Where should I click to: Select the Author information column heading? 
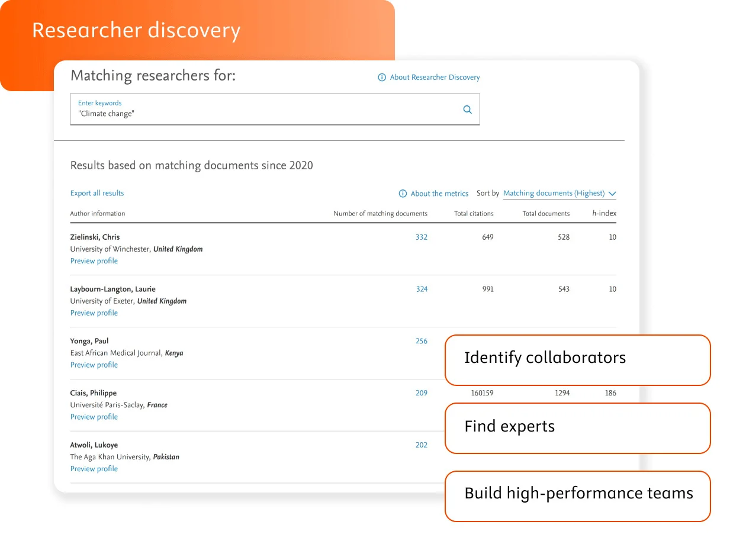point(97,213)
